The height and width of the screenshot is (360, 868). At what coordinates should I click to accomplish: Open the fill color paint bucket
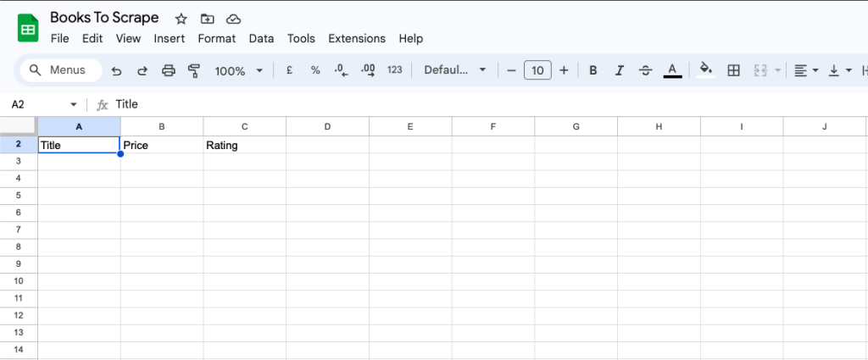pos(705,70)
